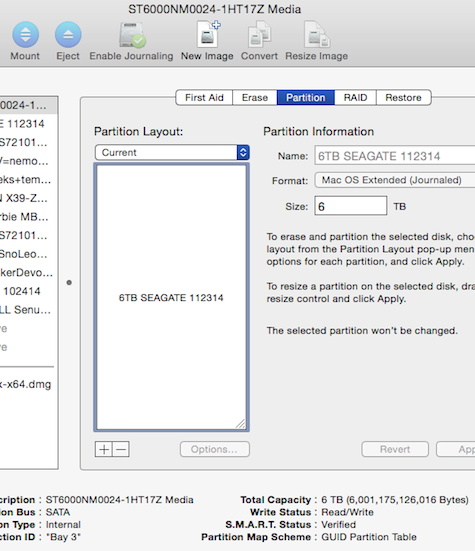Select sidebar disk entry ending 0024-1...

(28, 105)
